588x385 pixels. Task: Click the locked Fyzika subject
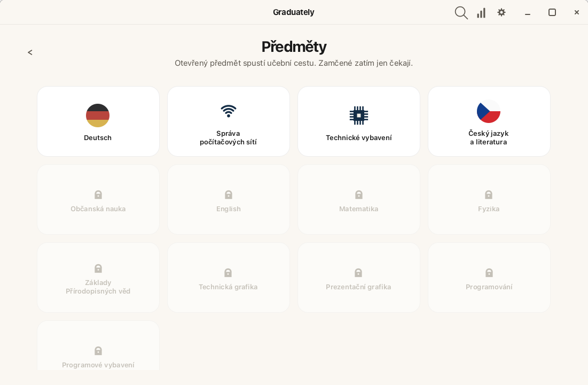tap(489, 199)
